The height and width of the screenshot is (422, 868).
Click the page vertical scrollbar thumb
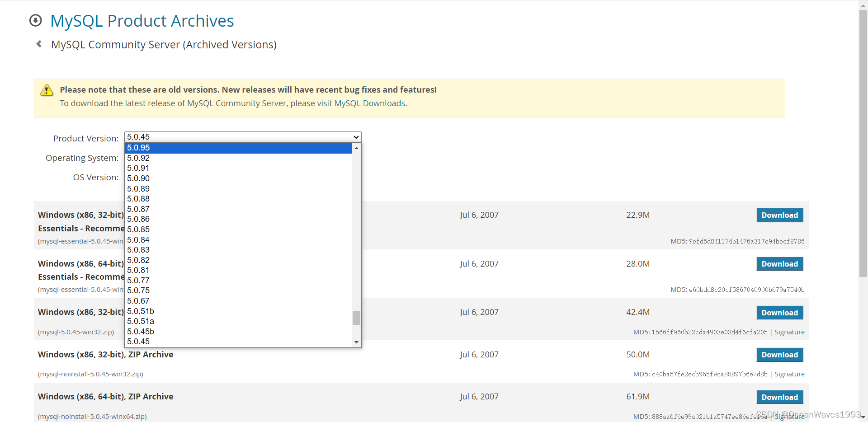click(x=863, y=143)
